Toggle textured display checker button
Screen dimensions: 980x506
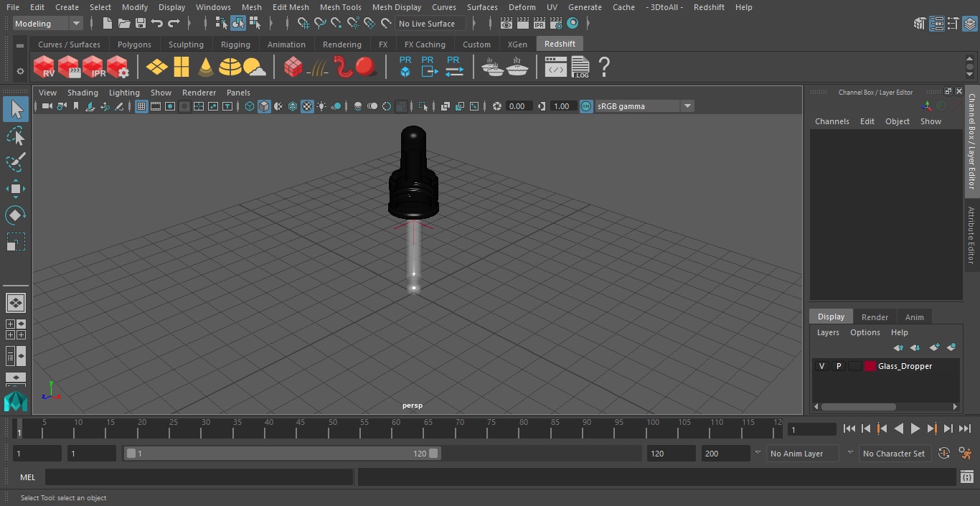pos(307,106)
